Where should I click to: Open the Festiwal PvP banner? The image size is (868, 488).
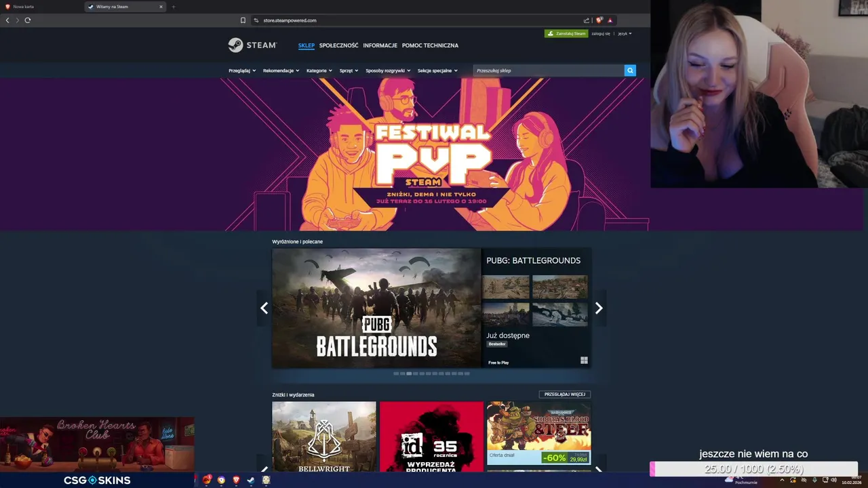pyautogui.click(x=434, y=154)
